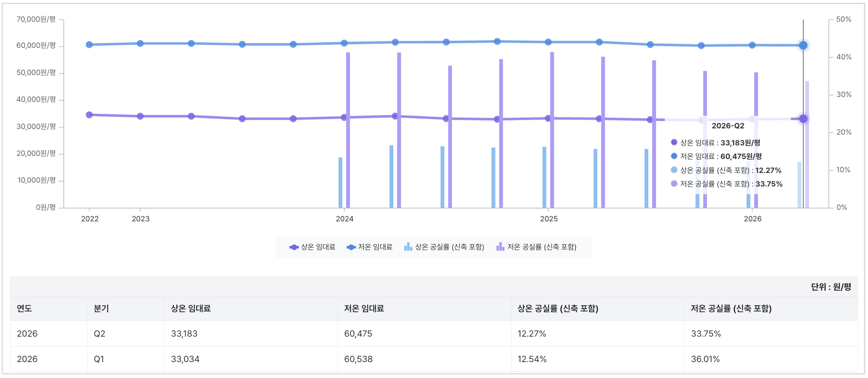
Task: Click the 상온 공실률 bar legend icon
Action: (408, 247)
